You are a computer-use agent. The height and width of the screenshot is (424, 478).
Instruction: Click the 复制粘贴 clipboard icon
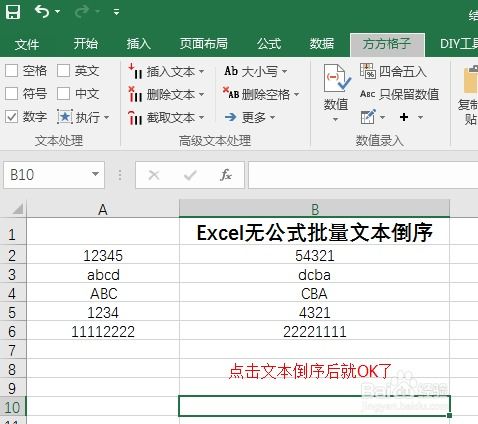pos(471,79)
